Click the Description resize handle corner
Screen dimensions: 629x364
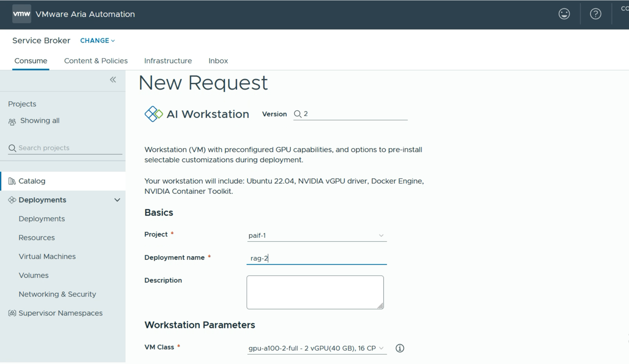click(x=380, y=306)
